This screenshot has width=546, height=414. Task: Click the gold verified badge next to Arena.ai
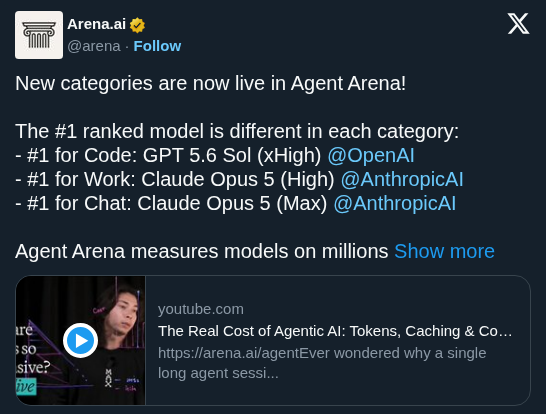coord(137,25)
